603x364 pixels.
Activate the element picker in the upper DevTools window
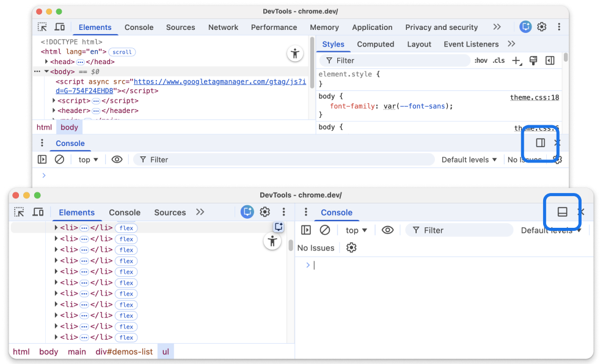coord(42,27)
